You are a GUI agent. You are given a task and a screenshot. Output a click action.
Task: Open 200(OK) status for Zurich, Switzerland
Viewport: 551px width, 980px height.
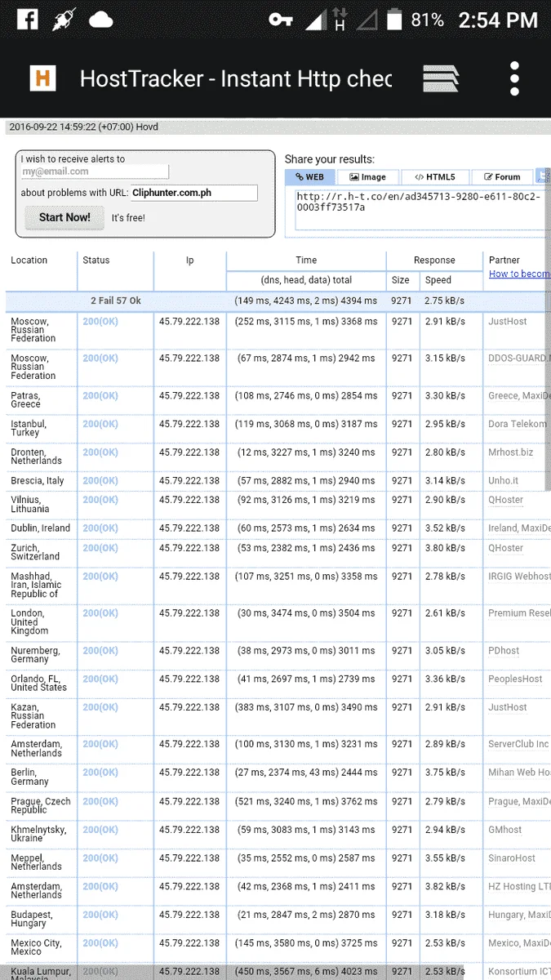click(x=100, y=549)
